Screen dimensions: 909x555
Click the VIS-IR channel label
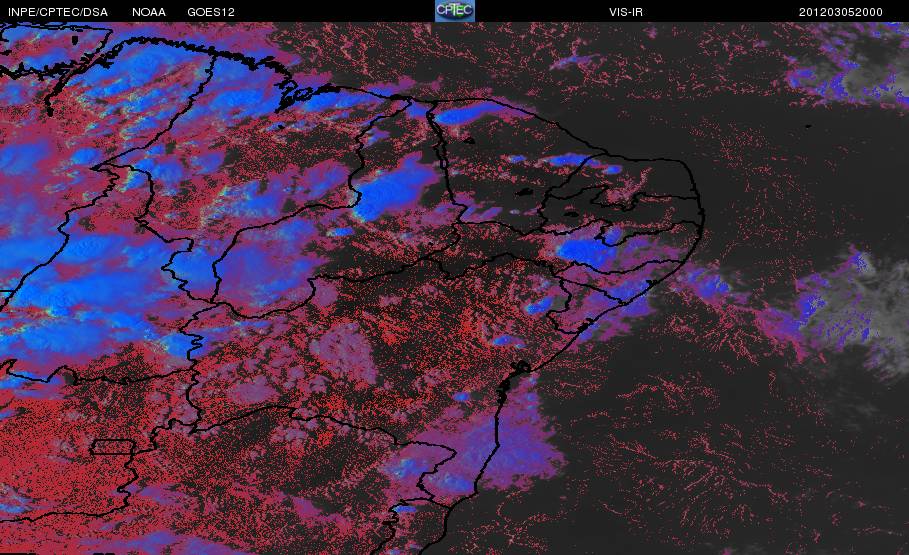tap(626, 12)
